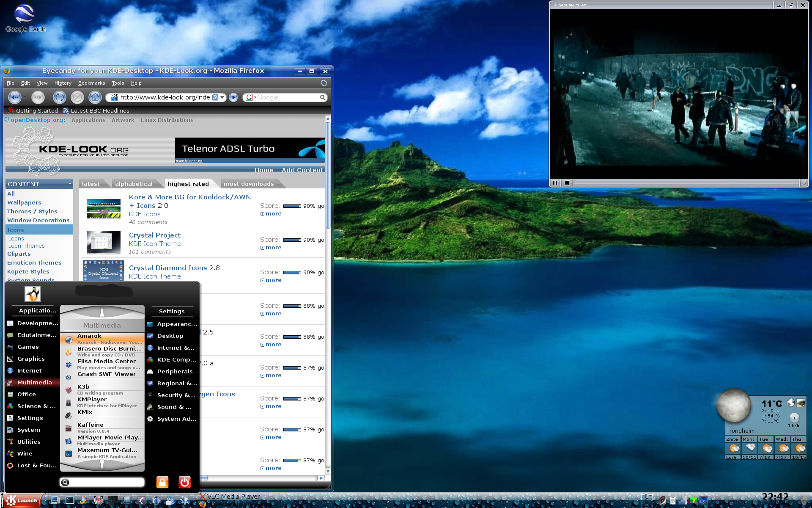The height and width of the screenshot is (508, 812).
Task: Open the Crystal Project link
Action: 154,235
